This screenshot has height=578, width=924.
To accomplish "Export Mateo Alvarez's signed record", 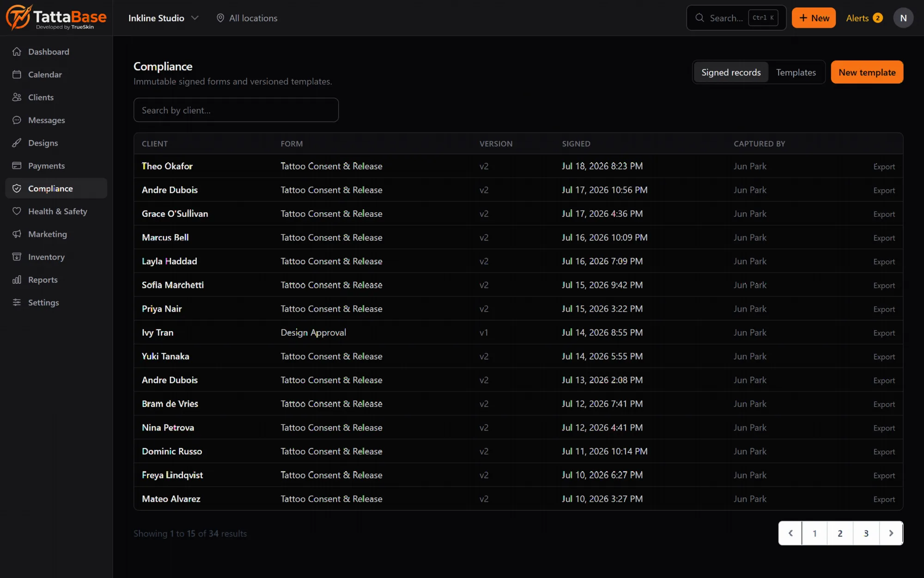I will point(884,499).
